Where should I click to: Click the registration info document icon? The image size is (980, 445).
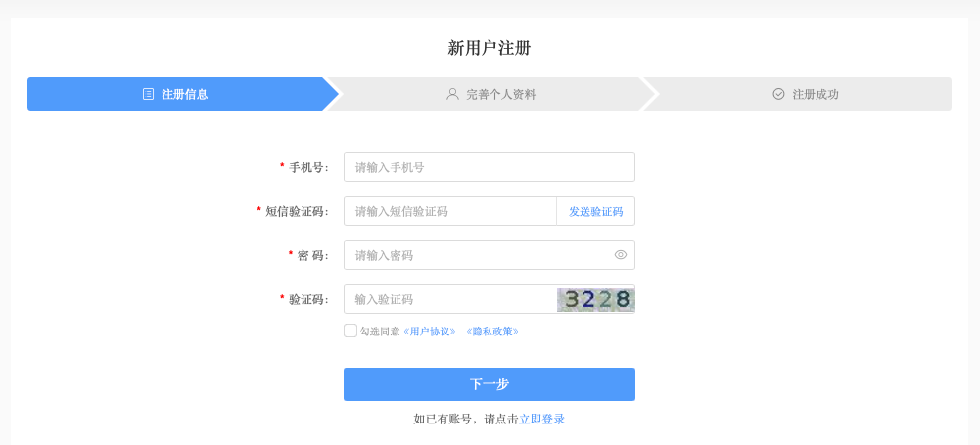pyautogui.click(x=148, y=94)
